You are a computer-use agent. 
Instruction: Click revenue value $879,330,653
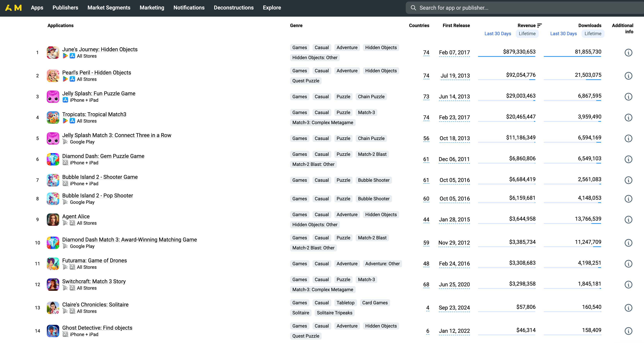(519, 52)
